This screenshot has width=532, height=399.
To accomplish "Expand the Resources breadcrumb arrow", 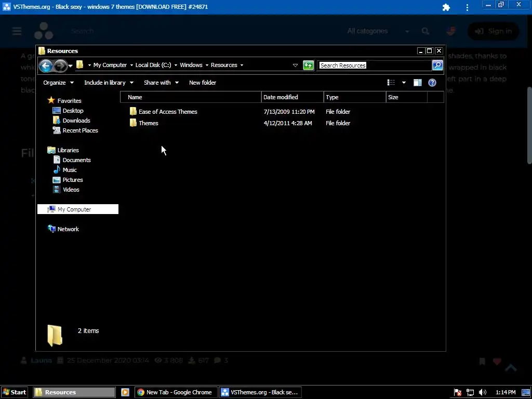I will [x=242, y=65].
